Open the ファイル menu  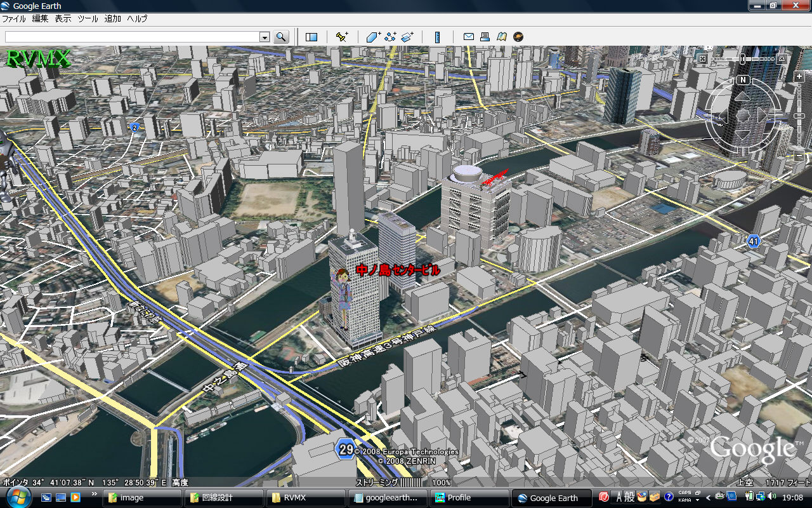coord(14,19)
